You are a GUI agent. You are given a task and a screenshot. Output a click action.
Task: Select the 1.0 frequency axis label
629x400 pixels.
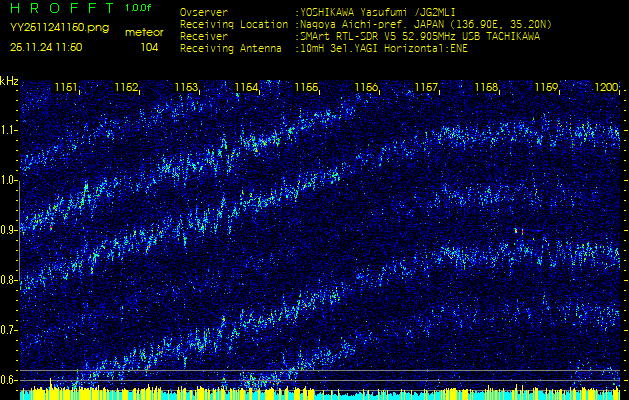pyautogui.click(x=9, y=180)
